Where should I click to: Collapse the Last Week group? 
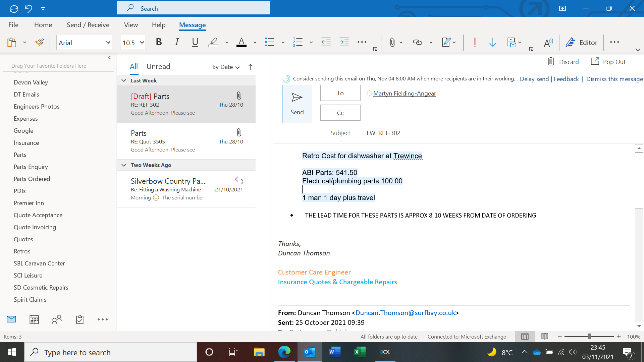124,80
